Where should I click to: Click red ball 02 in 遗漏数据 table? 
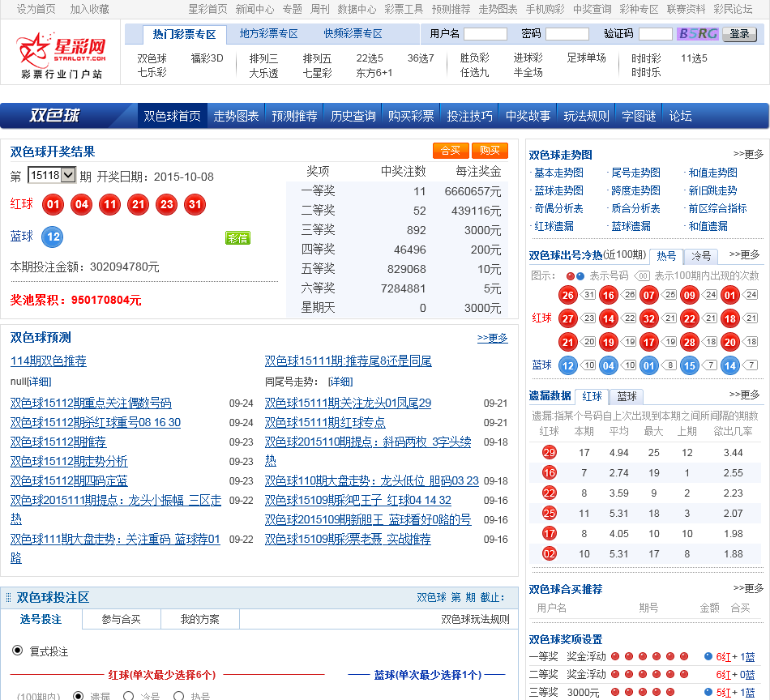550,553
